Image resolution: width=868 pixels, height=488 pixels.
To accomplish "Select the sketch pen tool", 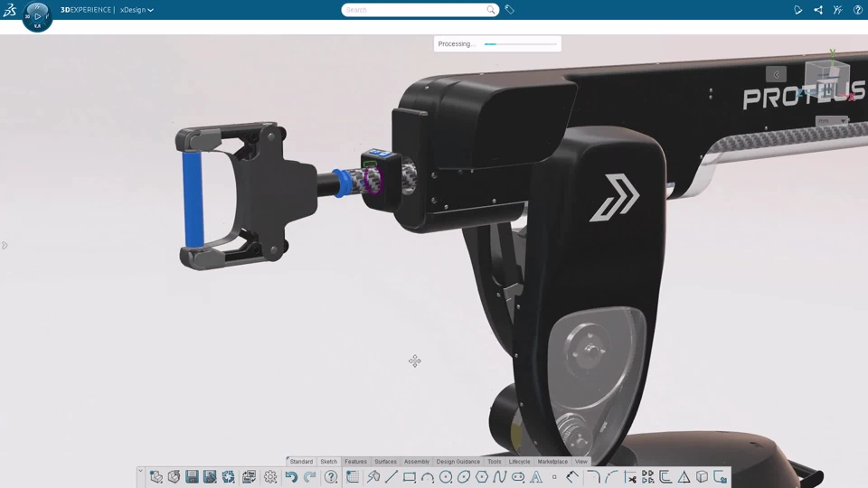I will [373, 477].
